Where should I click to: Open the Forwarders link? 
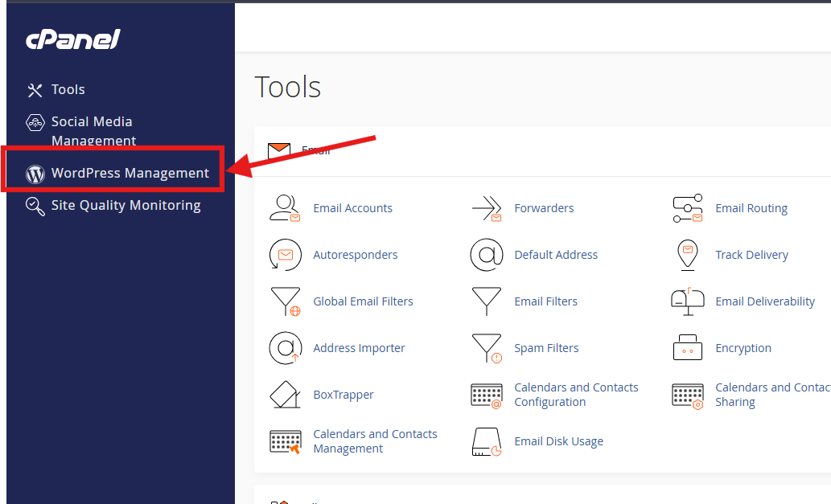click(544, 208)
